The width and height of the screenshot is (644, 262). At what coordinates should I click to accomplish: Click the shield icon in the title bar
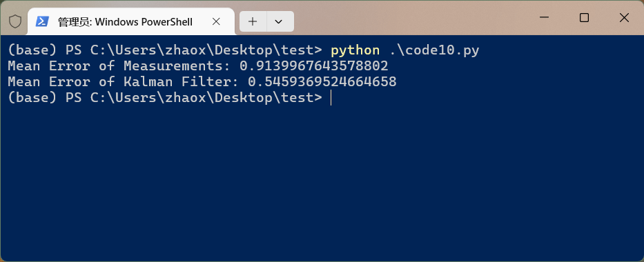[14, 21]
